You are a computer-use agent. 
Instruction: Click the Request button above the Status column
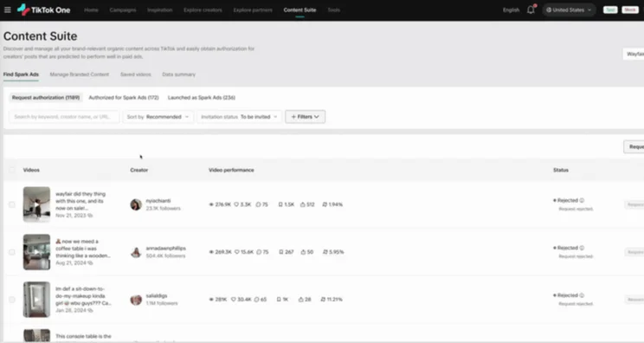coord(634,146)
